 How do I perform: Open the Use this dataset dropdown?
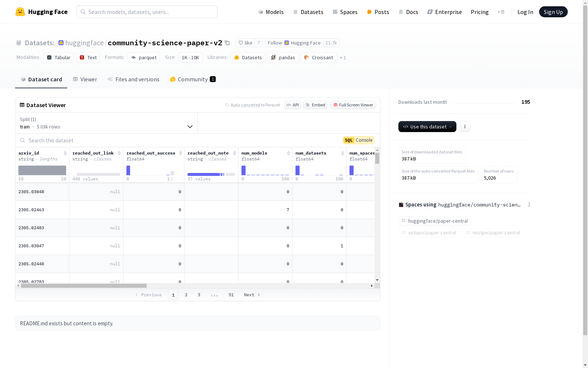427,127
